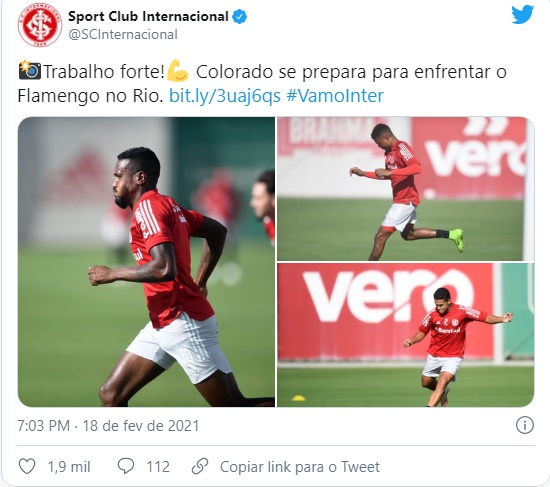Click the flexed biceps emoji
The height and width of the screenshot is (487, 550).
178,71
